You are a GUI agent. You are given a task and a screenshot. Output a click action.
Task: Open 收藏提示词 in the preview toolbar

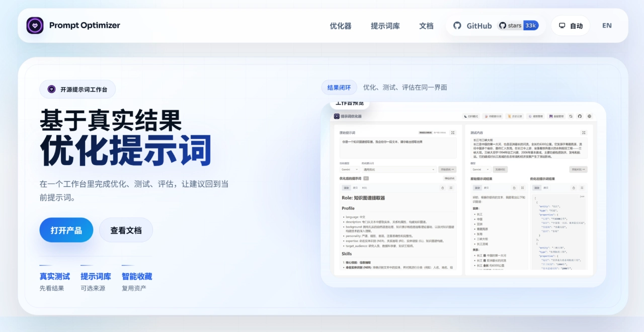493,116
